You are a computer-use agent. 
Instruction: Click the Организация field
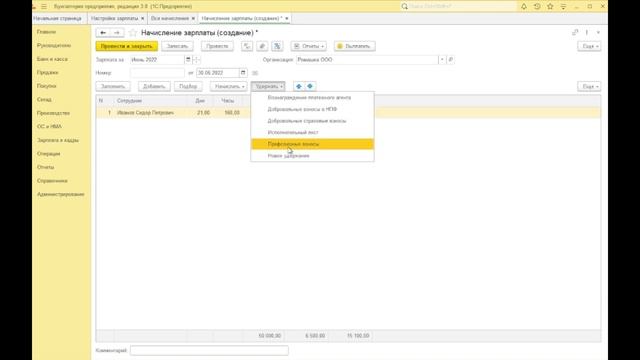pyautogui.click(x=367, y=60)
